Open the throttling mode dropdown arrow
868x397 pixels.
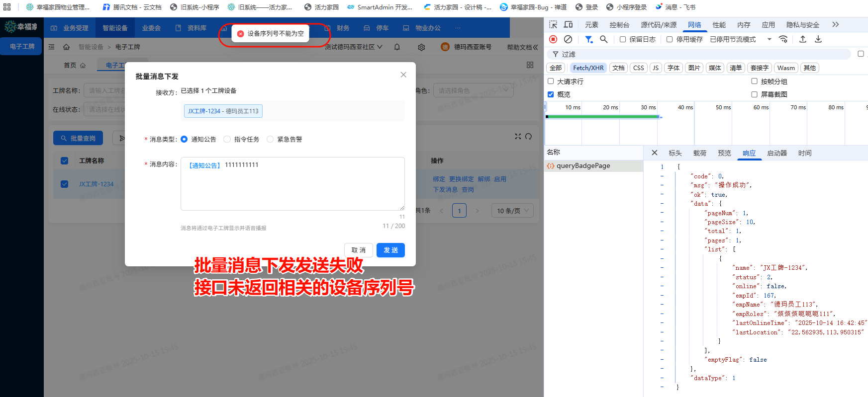[x=770, y=39]
